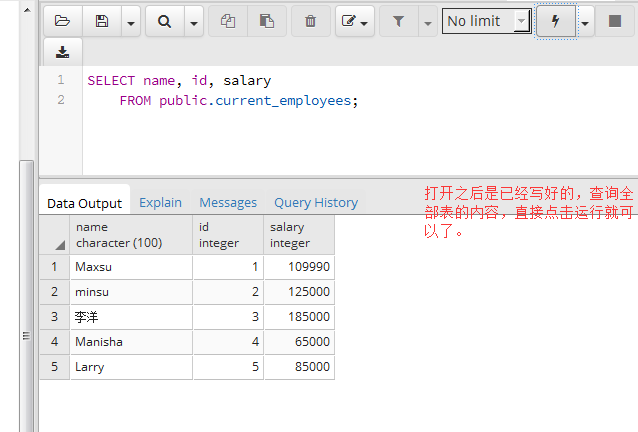
Task: Click the Open File folder icon
Action: (63, 21)
